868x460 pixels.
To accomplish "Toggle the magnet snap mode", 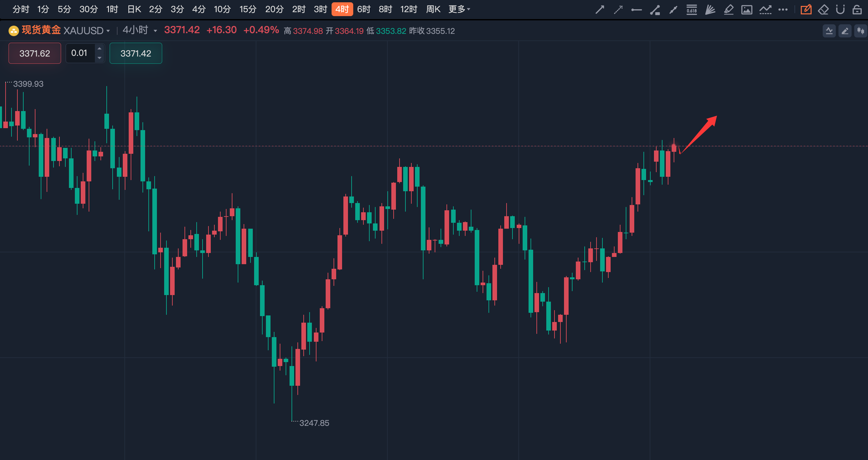I will point(840,10).
